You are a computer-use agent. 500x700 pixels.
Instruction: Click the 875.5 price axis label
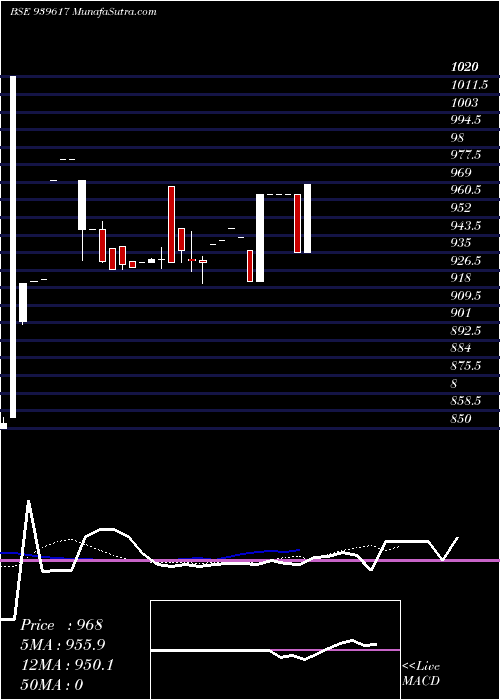pyautogui.click(x=466, y=366)
